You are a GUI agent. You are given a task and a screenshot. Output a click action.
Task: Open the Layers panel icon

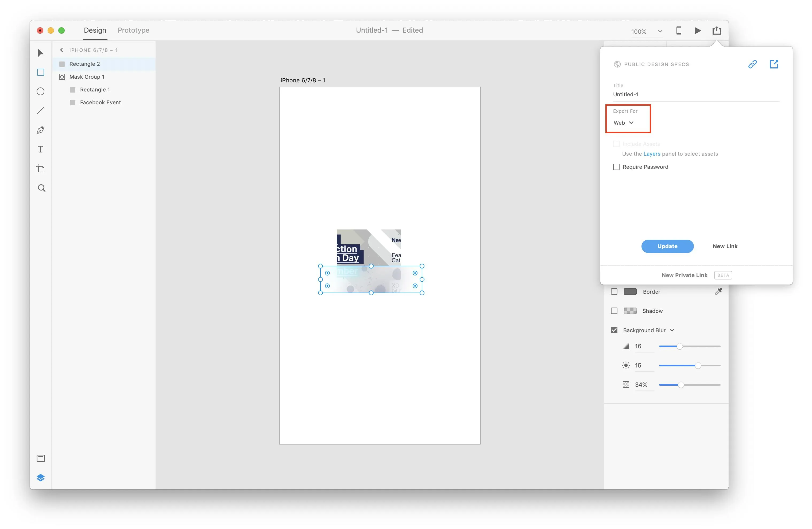tap(41, 477)
